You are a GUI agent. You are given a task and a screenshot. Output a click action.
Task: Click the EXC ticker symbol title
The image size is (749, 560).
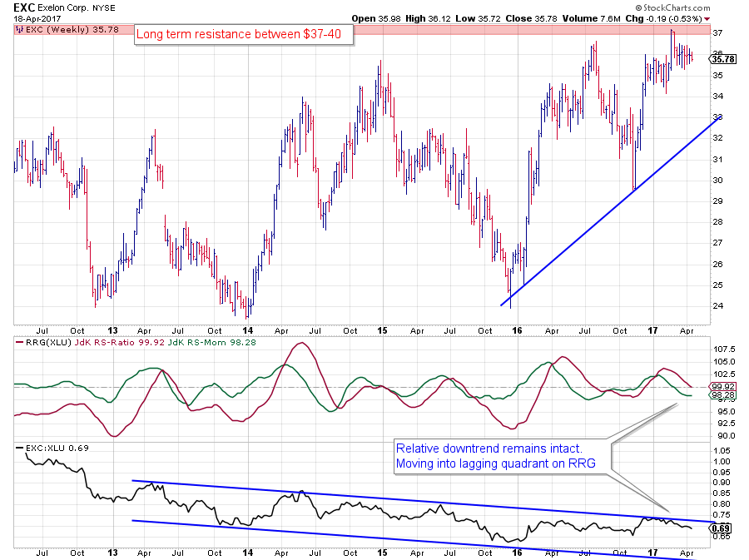[x=24, y=7]
